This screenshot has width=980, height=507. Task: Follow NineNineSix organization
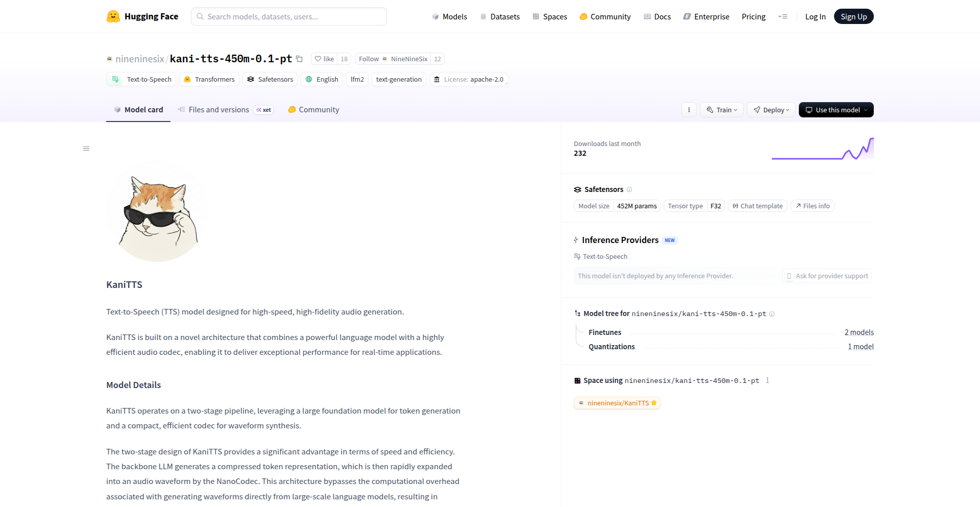click(393, 59)
